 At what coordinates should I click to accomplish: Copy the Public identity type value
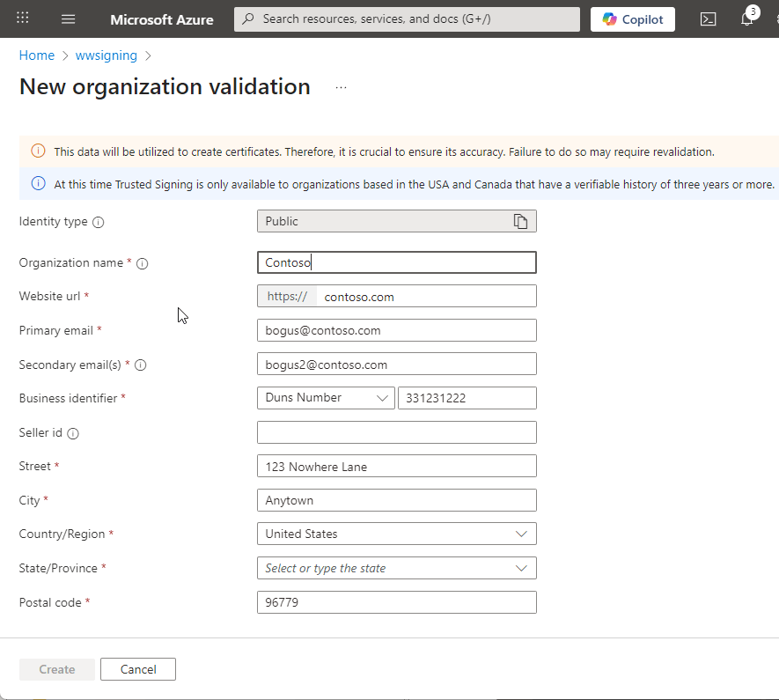(522, 221)
